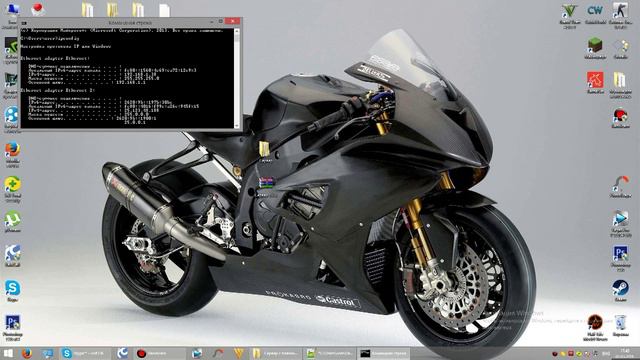640x360 pixels.
Task: Switch to the green notepad taskbar window
Action: tap(330, 353)
